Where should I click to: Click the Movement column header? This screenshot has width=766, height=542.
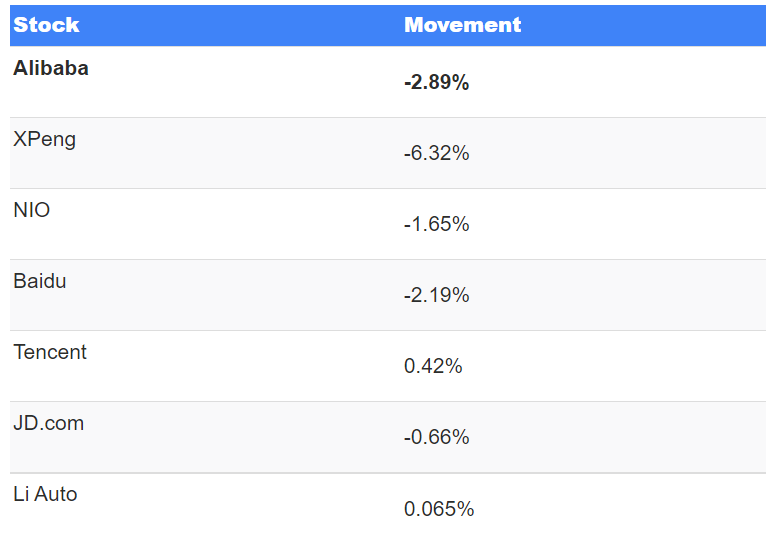pyautogui.click(x=462, y=25)
